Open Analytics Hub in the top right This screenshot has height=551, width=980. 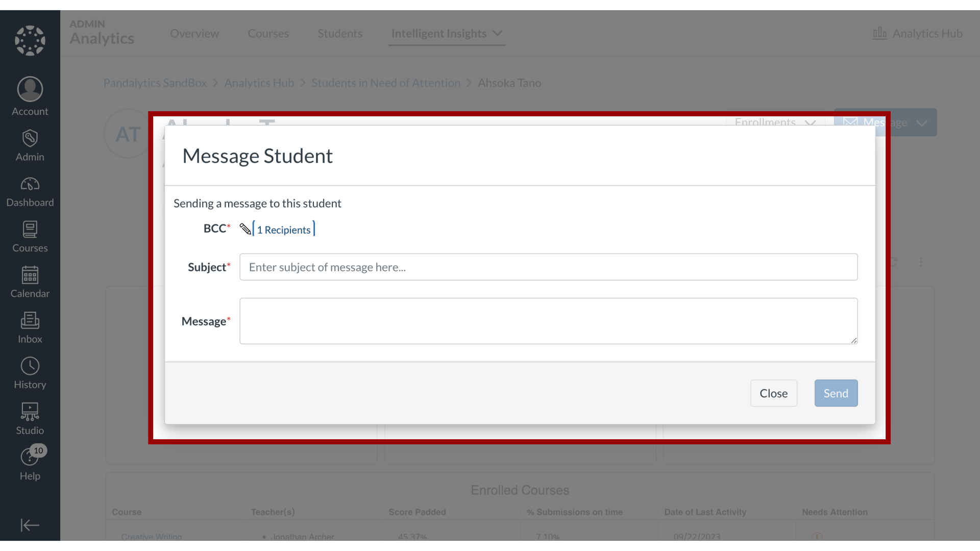(918, 34)
